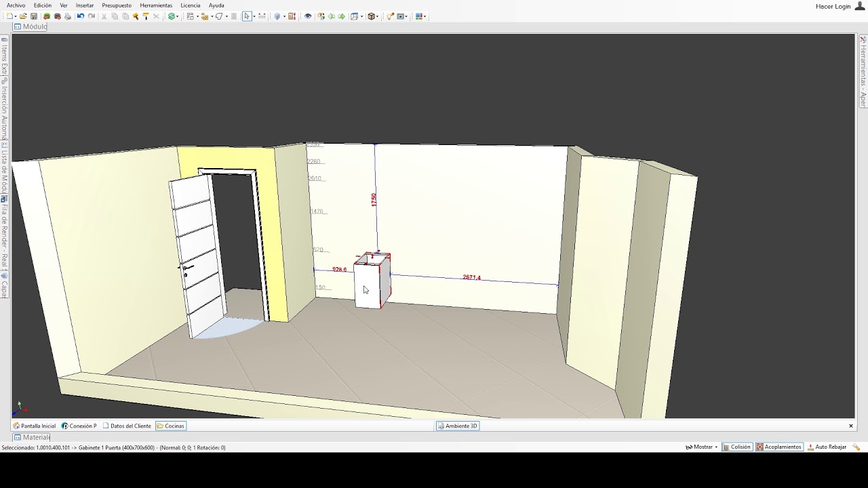Click the green dollar budget icon
Screen dimensions: 868x488
(172, 16)
